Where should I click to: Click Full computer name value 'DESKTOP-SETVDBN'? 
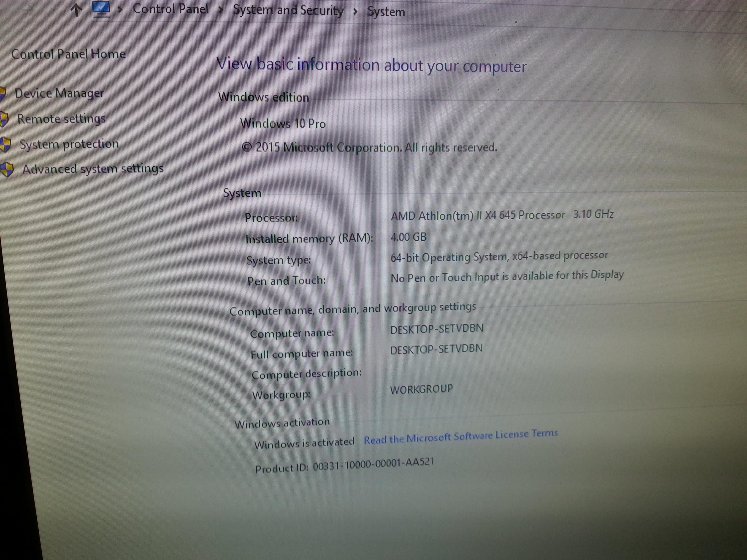[x=436, y=349]
